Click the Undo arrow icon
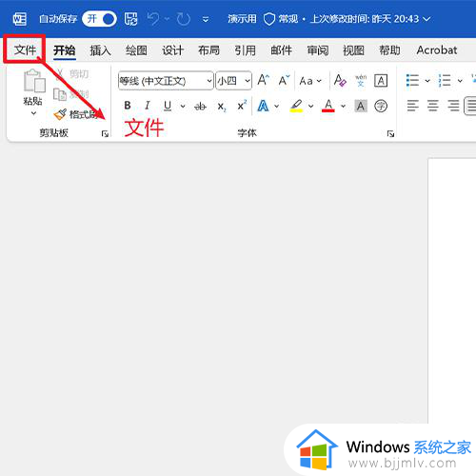Image resolution: width=476 pixels, height=476 pixels. pos(153,19)
